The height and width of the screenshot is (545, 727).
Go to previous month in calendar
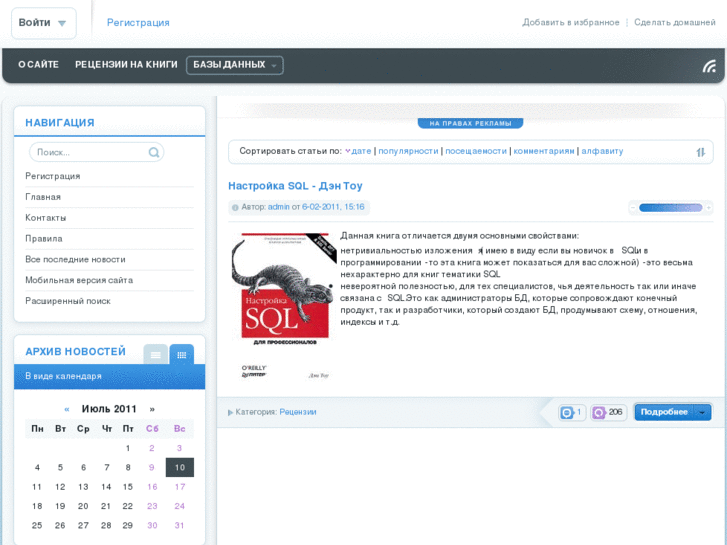click(67, 409)
